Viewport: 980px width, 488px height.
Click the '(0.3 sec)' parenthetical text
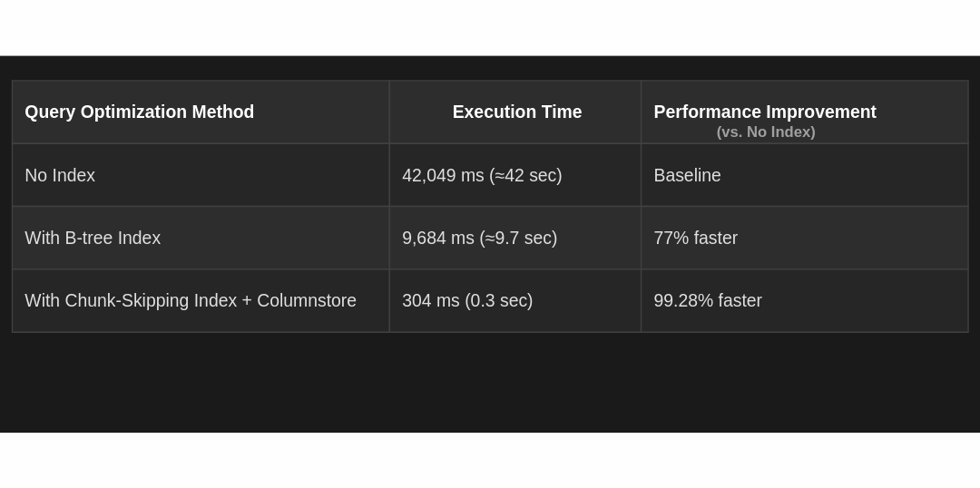pyautogui.click(x=499, y=300)
